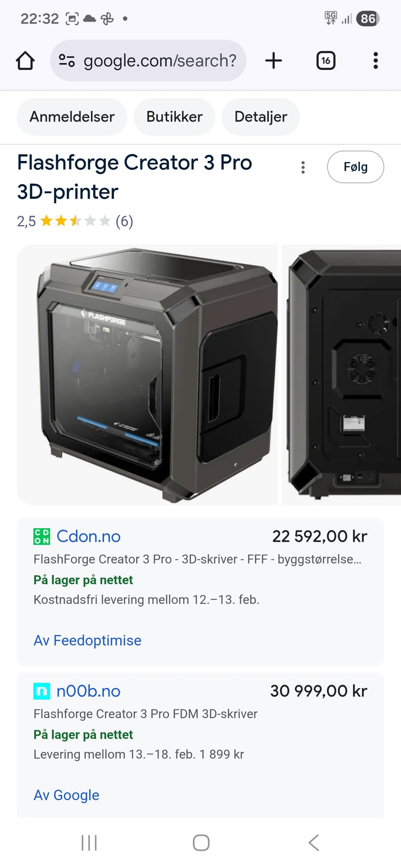Tap the n00b.no store logo icon
This screenshot has width=401, height=868.
[x=42, y=691]
